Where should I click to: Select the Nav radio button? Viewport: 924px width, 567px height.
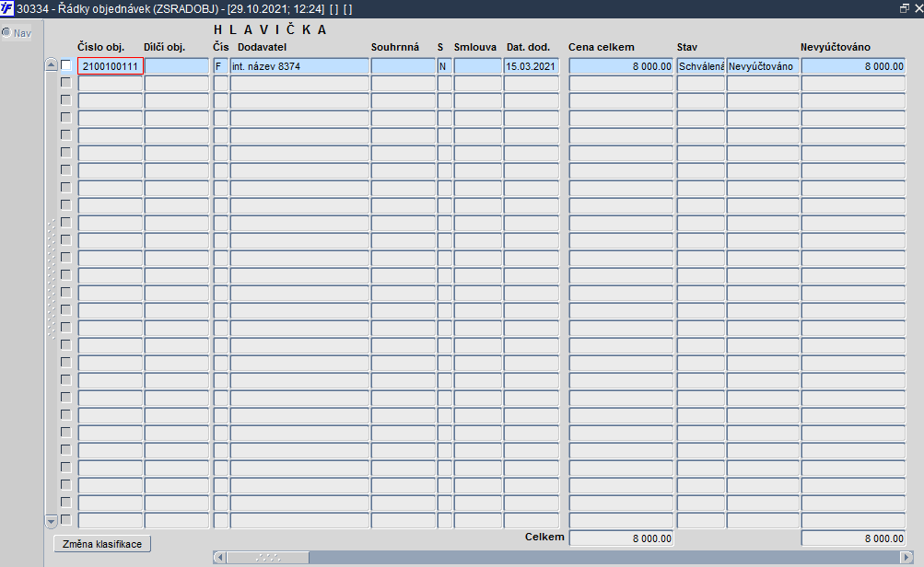(6, 32)
